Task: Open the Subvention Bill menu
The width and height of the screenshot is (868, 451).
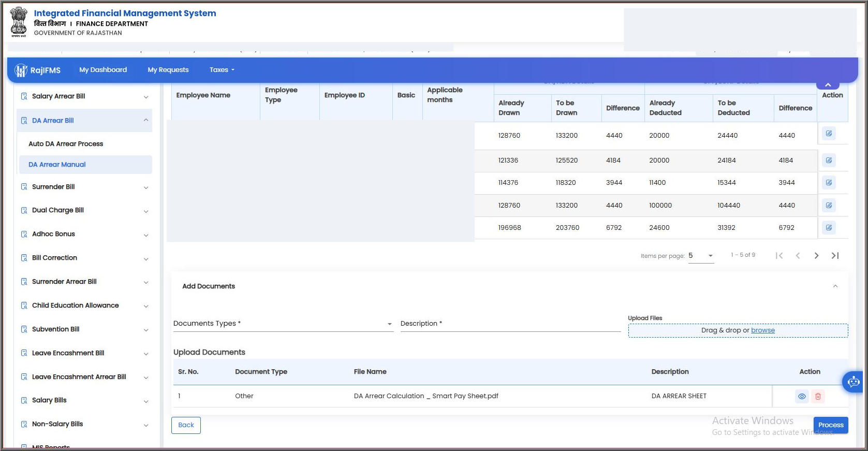Action: (x=85, y=329)
